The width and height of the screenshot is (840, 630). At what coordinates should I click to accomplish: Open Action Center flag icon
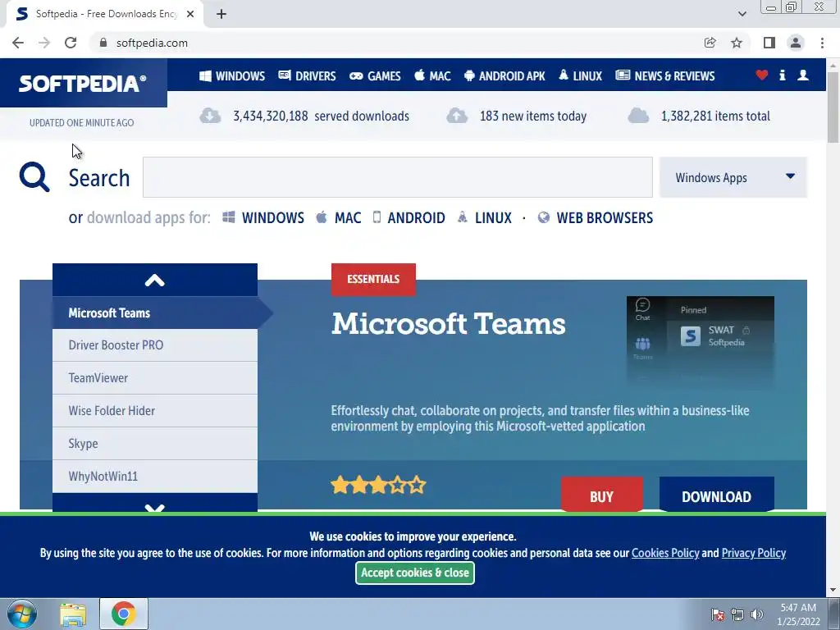tap(718, 614)
